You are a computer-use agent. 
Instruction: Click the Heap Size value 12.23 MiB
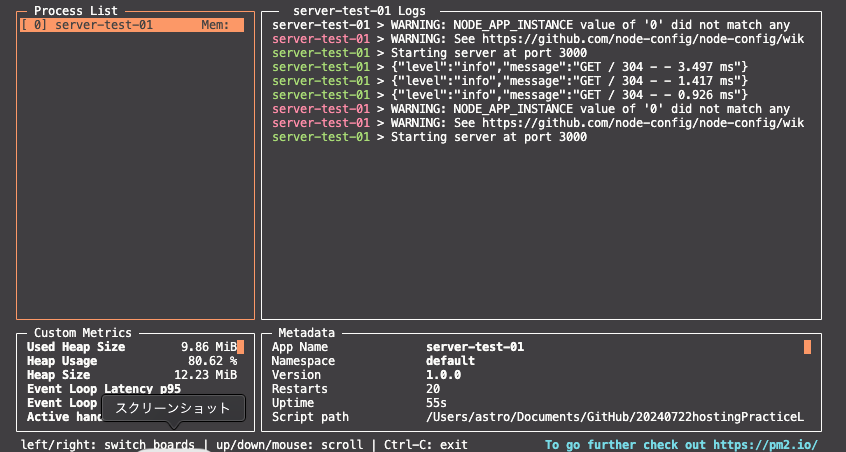206,375
